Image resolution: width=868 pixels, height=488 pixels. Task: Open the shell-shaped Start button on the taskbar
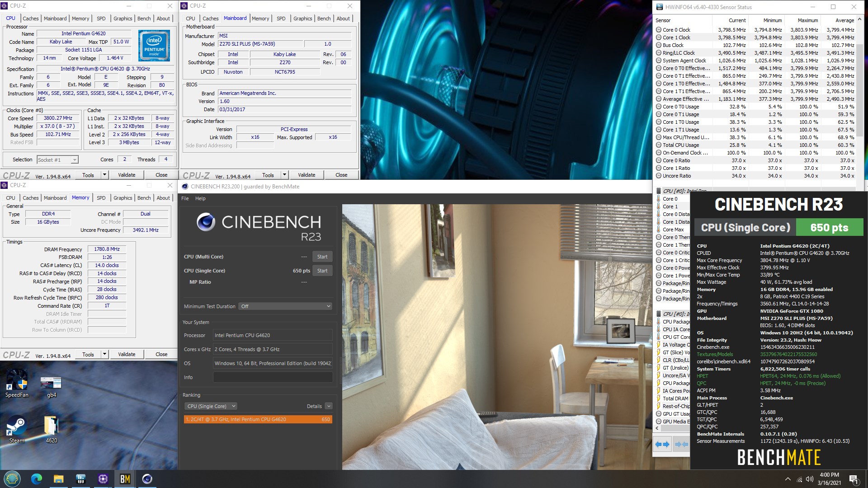(x=12, y=479)
